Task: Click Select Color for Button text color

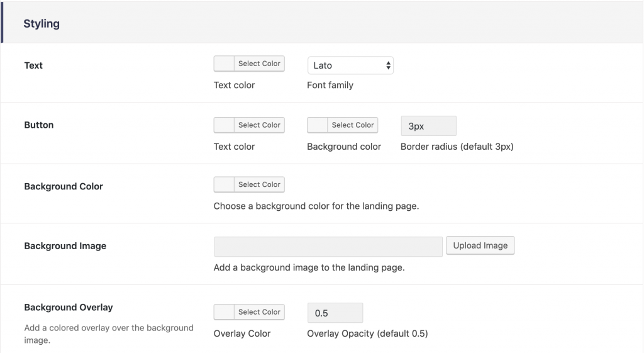Action: point(259,125)
